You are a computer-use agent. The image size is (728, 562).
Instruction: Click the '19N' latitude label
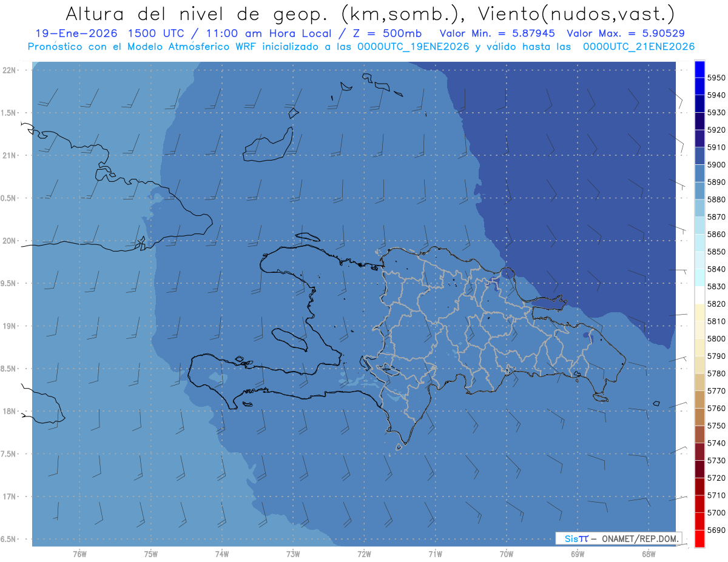click(9, 326)
